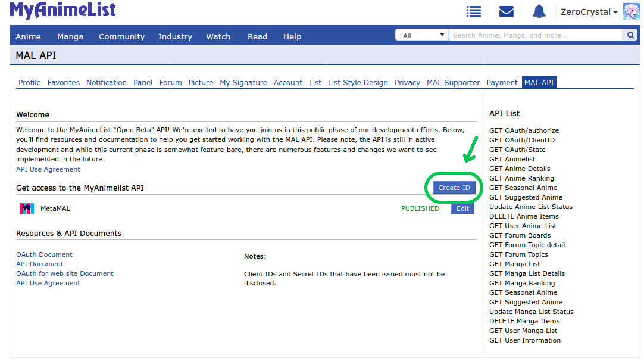The image size is (644, 361).
Task: Switch to the List Style Design tab
Action: 358,83
